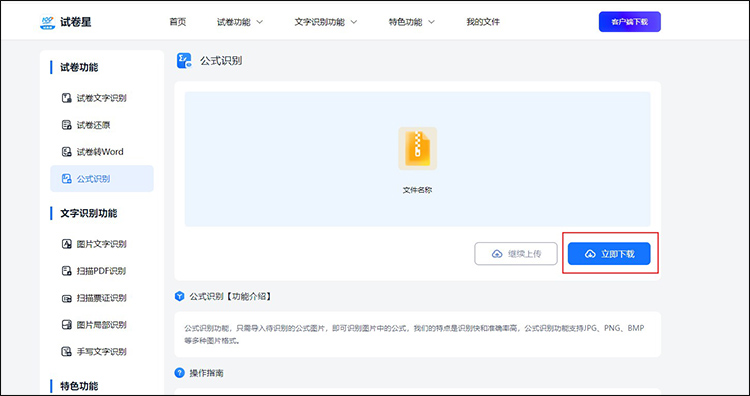Select the 扫描票证识别 sidebar icon

pyautogui.click(x=66, y=298)
